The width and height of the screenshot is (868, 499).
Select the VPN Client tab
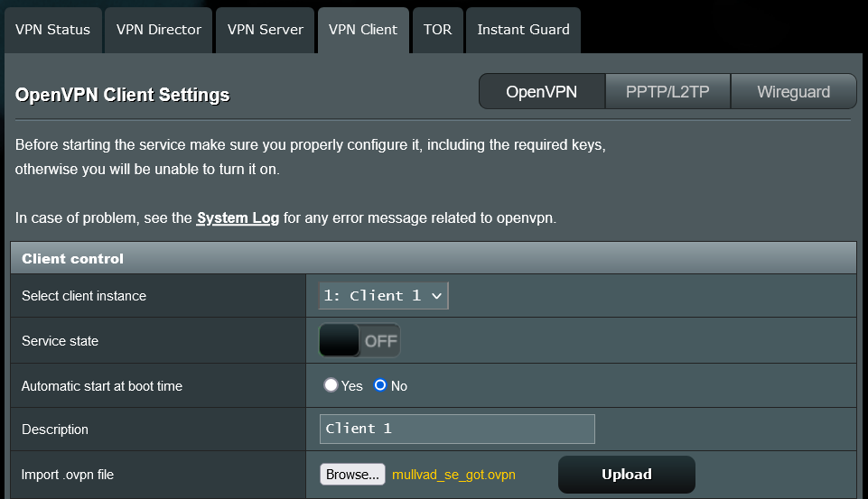click(362, 30)
